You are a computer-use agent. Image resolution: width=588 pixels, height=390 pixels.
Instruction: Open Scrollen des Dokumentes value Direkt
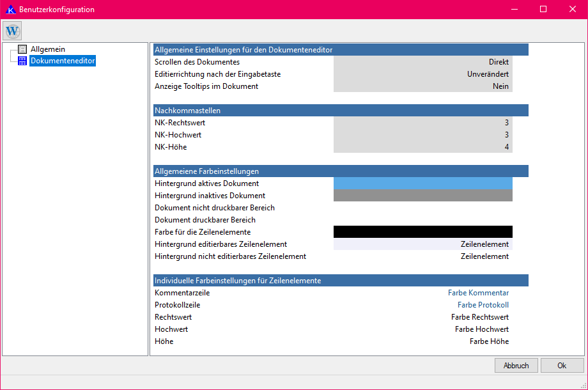(x=422, y=62)
